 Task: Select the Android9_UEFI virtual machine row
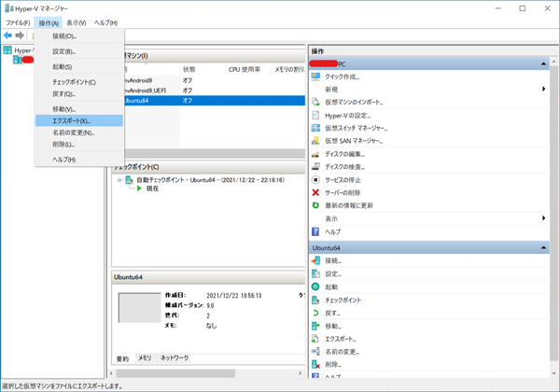[x=213, y=91]
